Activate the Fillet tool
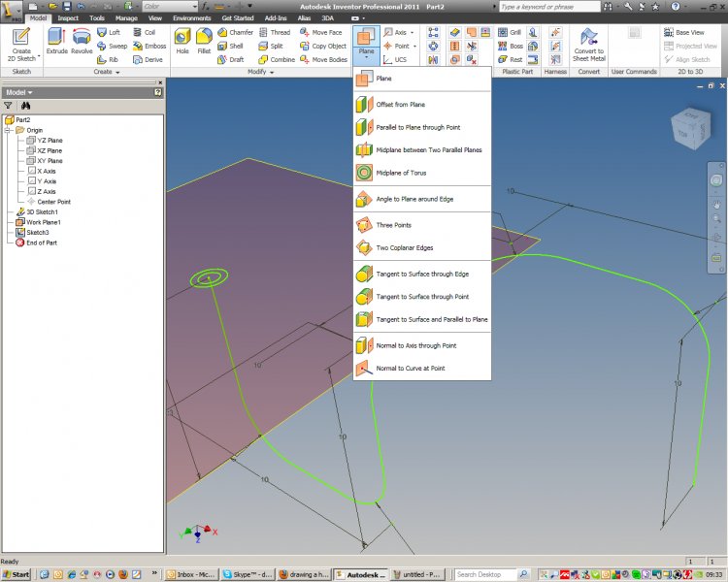The image size is (728, 582). coord(204,41)
